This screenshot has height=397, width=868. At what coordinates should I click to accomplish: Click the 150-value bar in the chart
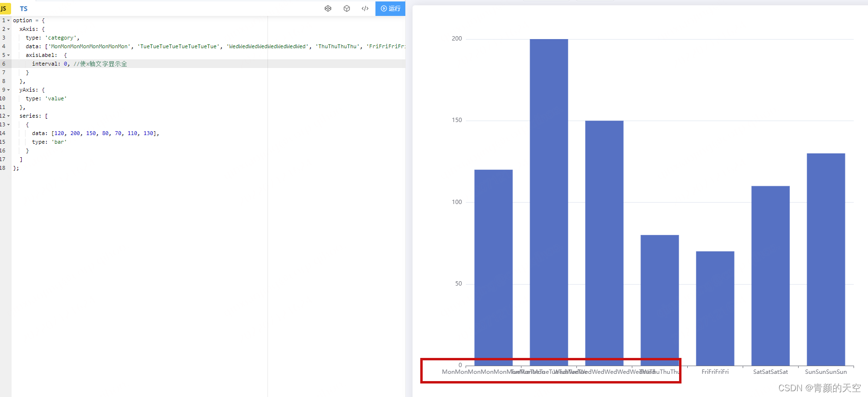604,243
